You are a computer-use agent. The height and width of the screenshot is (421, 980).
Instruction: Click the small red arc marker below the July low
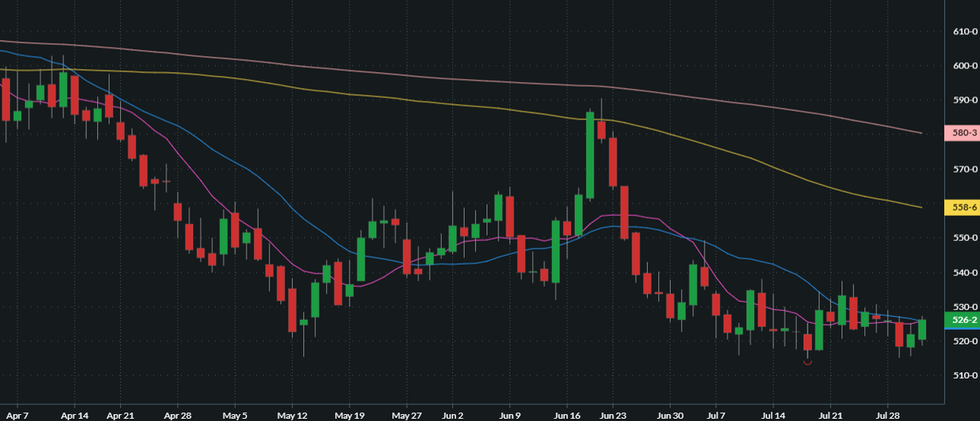coord(808,363)
